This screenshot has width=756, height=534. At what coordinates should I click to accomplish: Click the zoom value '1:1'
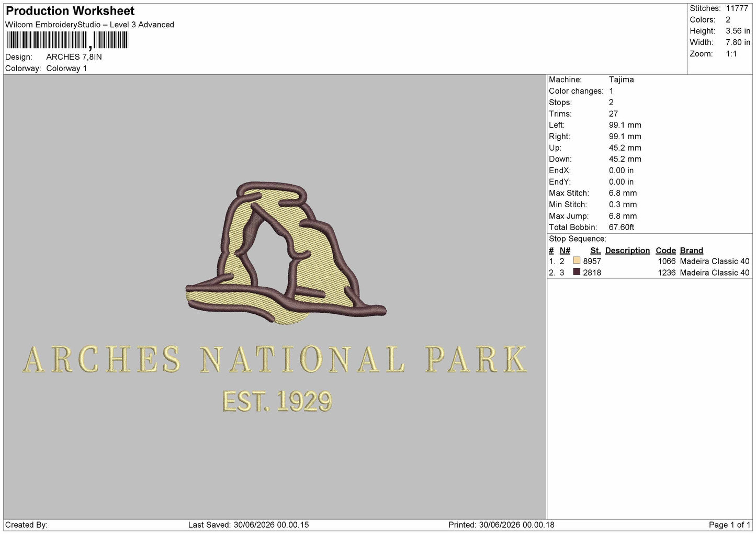[x=731, y=54]
